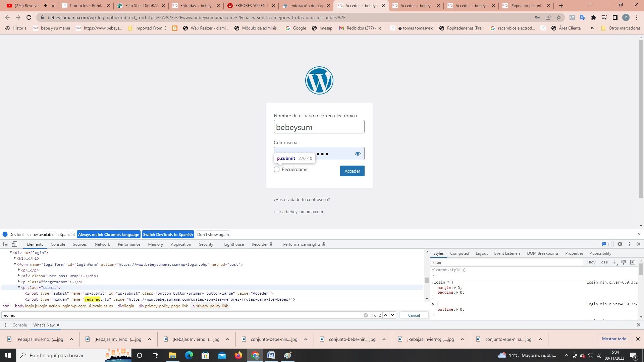This screenshot has width=644, height=362.
Task: Click the Styles Filter input
Action: 506,262
